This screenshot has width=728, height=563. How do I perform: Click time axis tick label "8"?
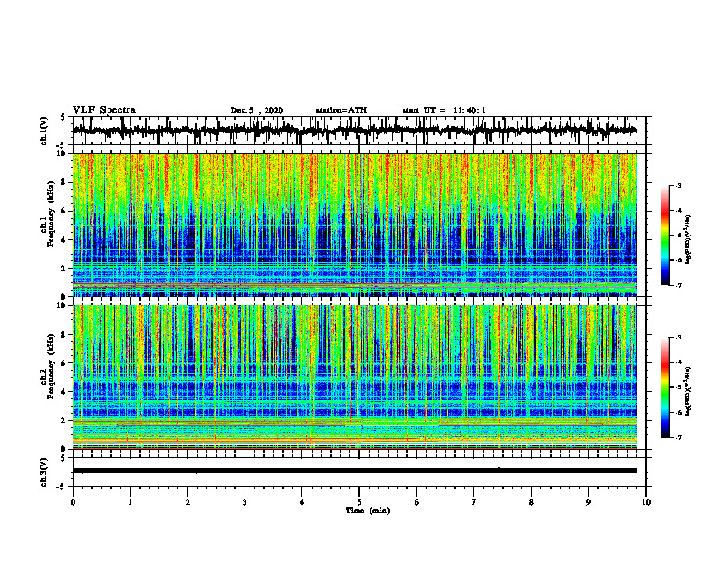(531, 502)
